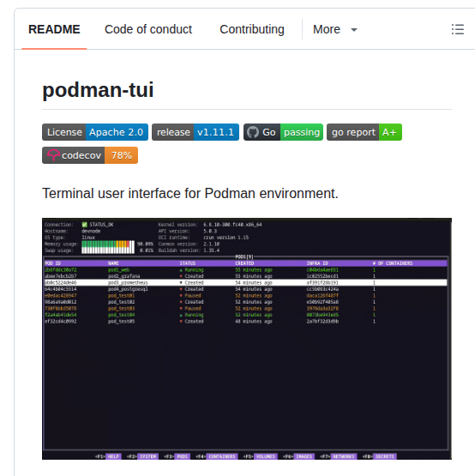This screenshot has height=476, width=475.
Task: Open the podman-tui terminal screenshot
Action: (x=247, y=339)
